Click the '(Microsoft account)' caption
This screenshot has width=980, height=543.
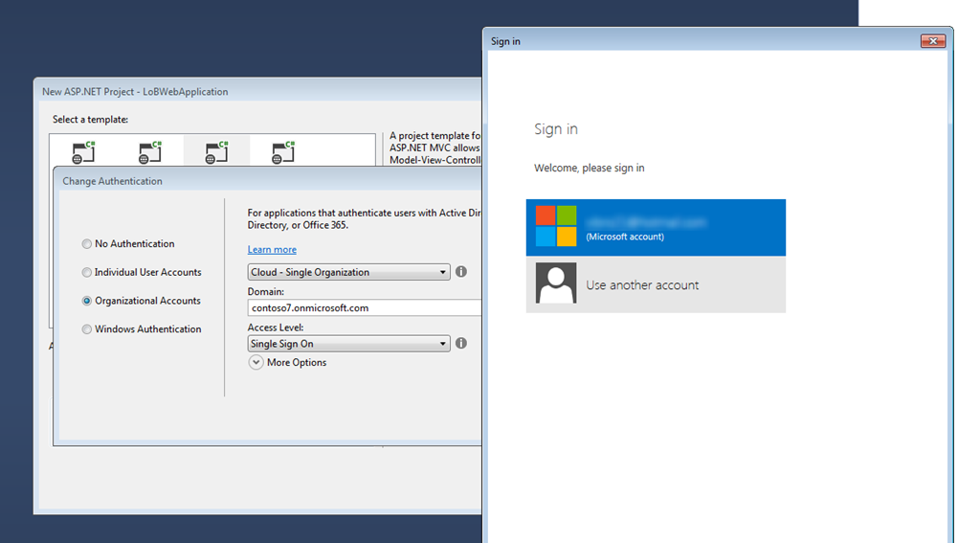[x=625, y=237]
